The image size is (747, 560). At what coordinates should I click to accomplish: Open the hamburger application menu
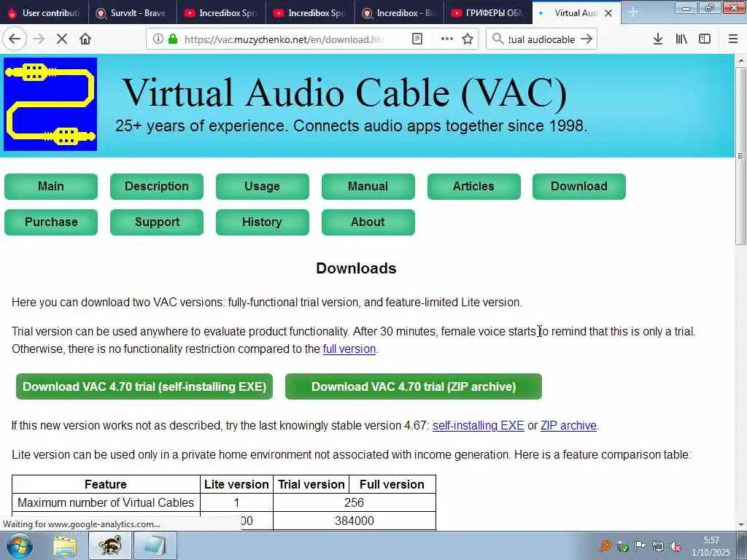pos(733,39)
